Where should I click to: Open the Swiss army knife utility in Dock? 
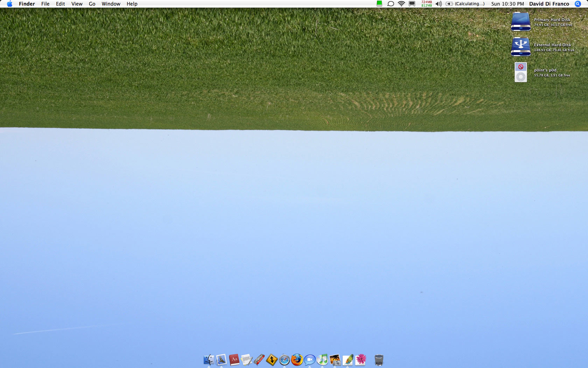pyautogui.click(x=259, y=360)
